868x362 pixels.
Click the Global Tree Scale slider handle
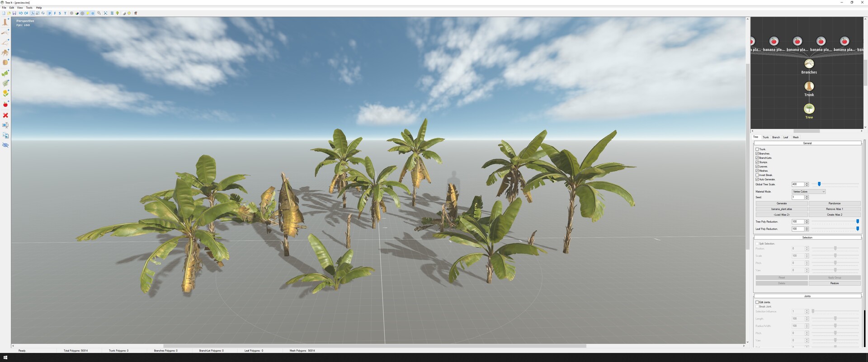click(x=819, y=184)
